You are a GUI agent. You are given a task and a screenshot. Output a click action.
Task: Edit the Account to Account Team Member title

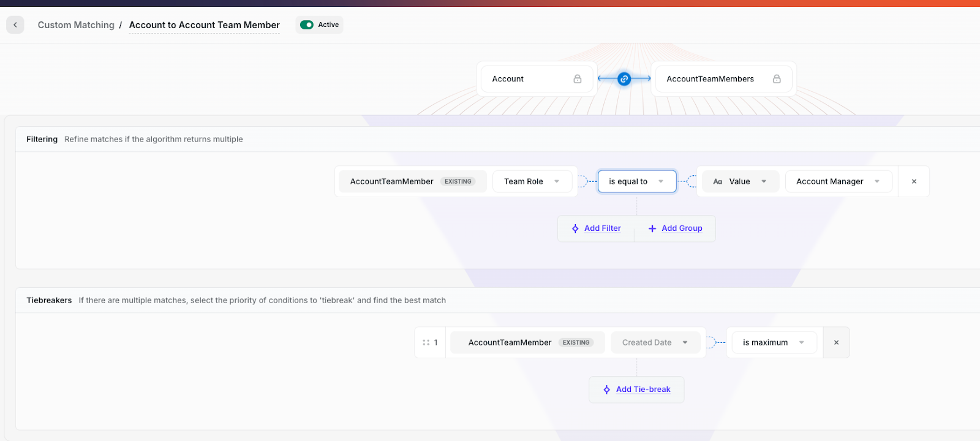(x=204, y=25)
